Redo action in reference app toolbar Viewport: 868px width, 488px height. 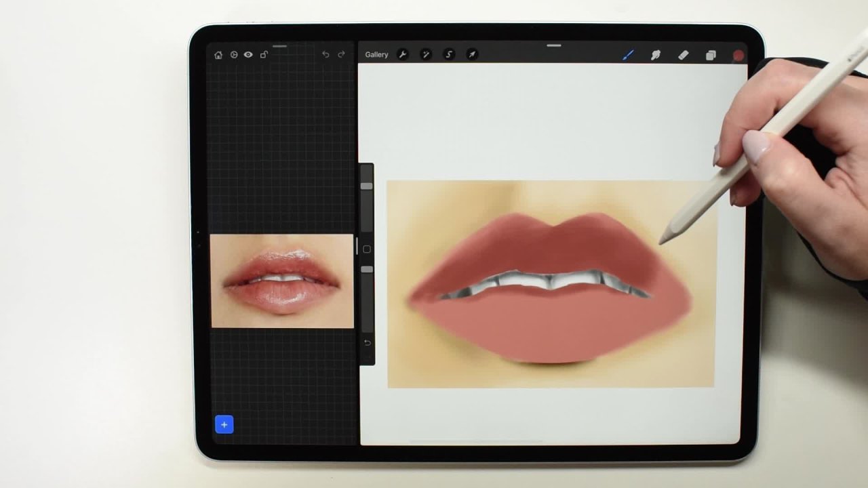tap(341, 55)
